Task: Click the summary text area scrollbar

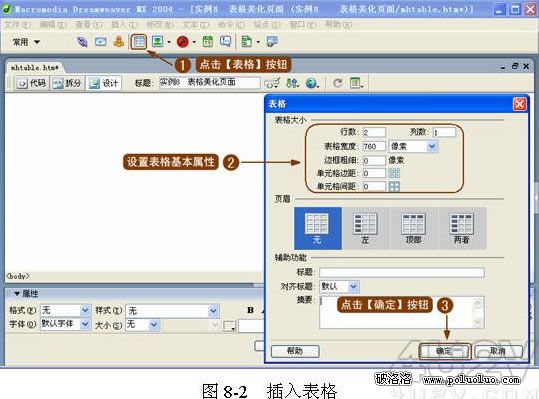Action: [x=477, y=312]
